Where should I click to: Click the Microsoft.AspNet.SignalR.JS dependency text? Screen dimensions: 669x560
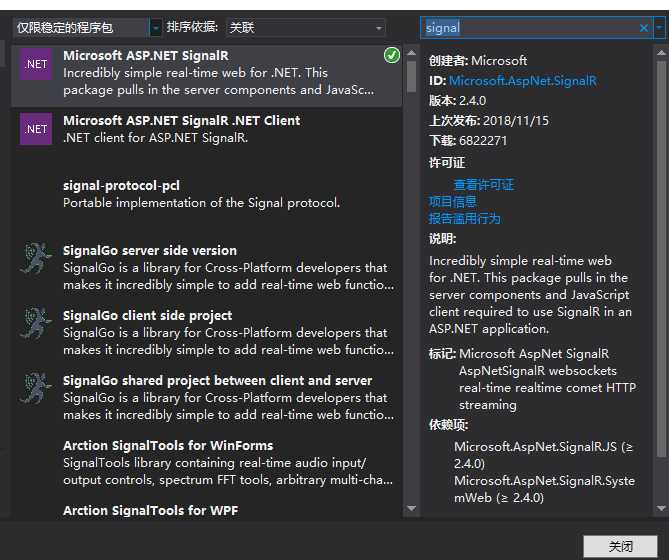[544, 455]
